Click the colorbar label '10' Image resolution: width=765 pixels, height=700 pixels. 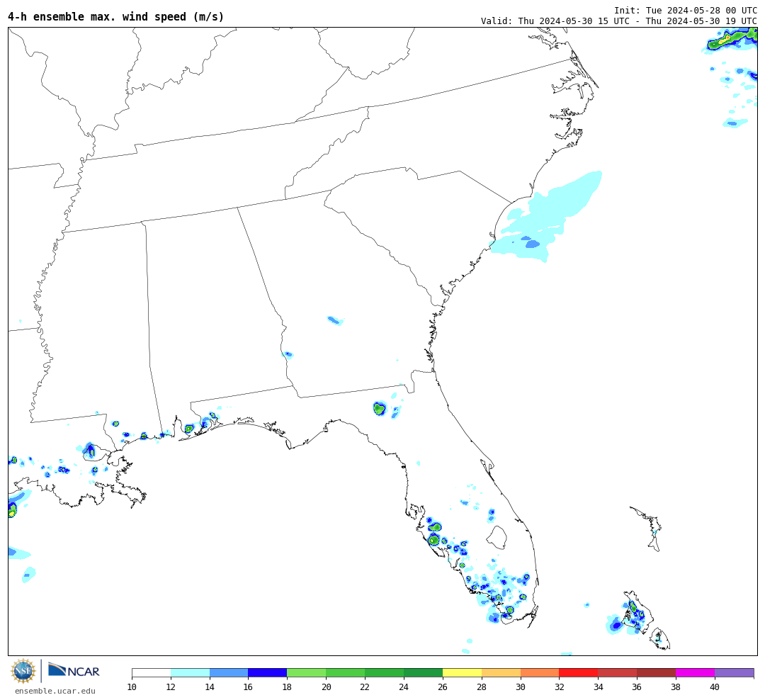pyautogui.click(x=132, y=687)
